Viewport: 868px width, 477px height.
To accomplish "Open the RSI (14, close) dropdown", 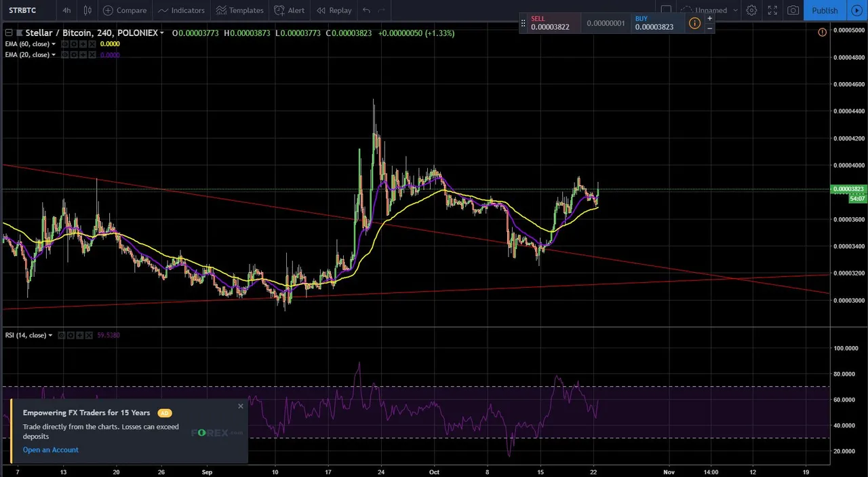I will click(x=51, y=335).
